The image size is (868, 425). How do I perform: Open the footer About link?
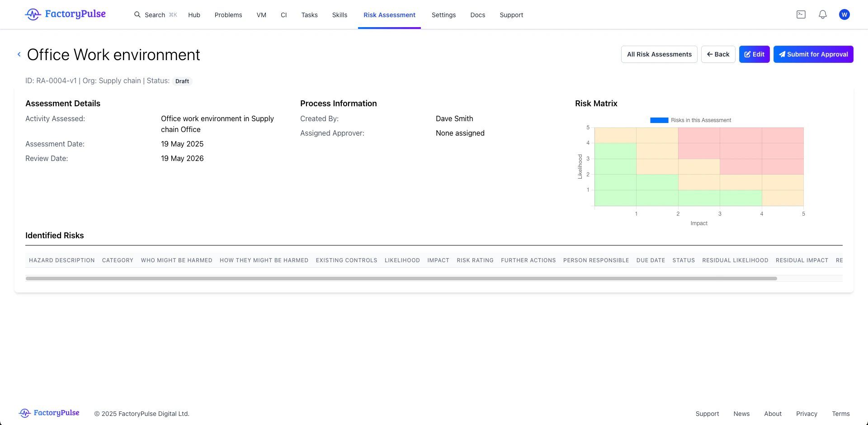coord(773,414)
